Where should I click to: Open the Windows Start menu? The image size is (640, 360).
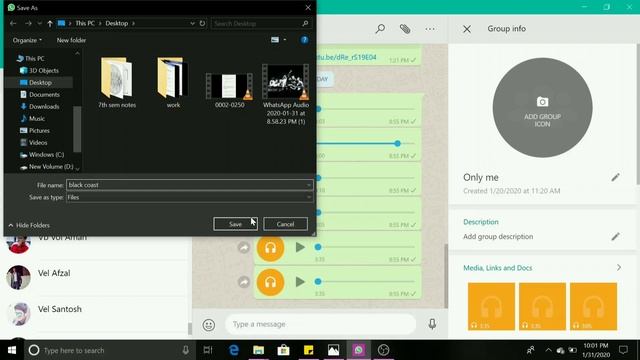(12, 350)
